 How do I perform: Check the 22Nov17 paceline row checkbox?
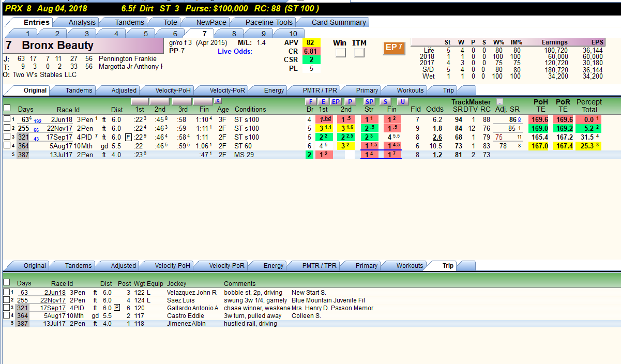[x=7, y=128]
